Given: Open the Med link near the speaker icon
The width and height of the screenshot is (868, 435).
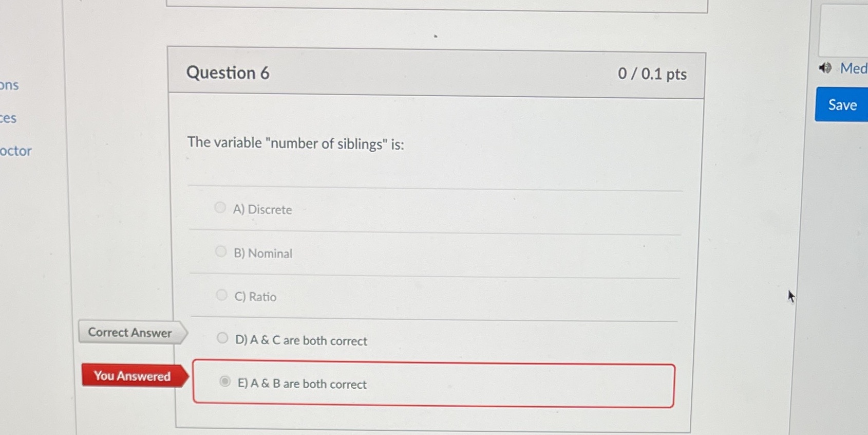Looking at the screenshot, I should point(853,68).
